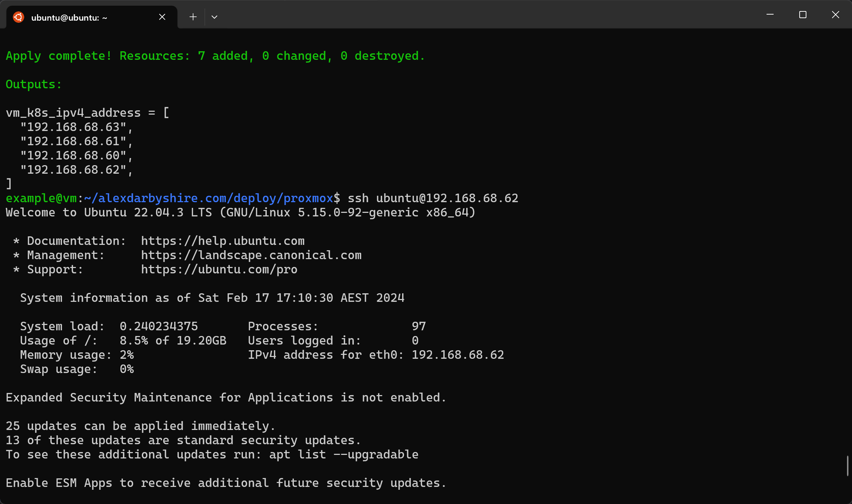This screenshot has height=504, width=852.
Task: Open the https://landscape.canonical.com management link
Action: (x=251, y=255)
